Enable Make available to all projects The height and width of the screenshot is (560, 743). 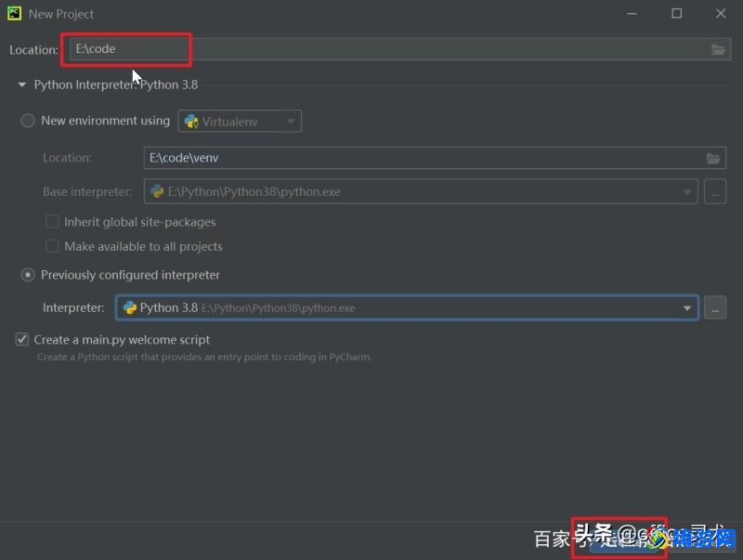[x=52, y=246]
